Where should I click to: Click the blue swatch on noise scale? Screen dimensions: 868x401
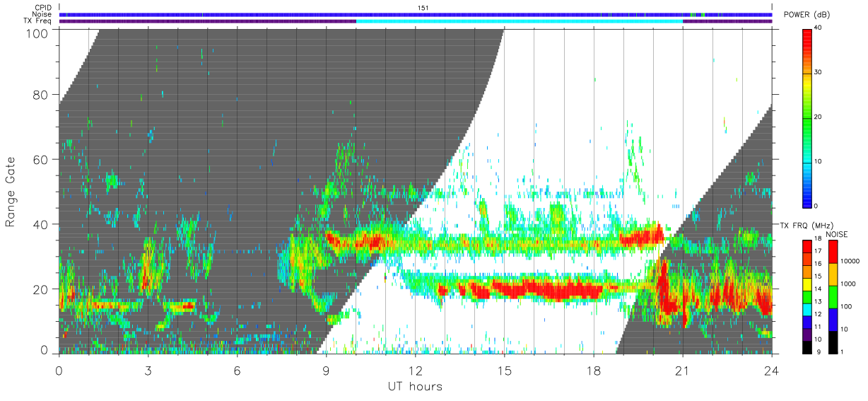tap(834, 318)
